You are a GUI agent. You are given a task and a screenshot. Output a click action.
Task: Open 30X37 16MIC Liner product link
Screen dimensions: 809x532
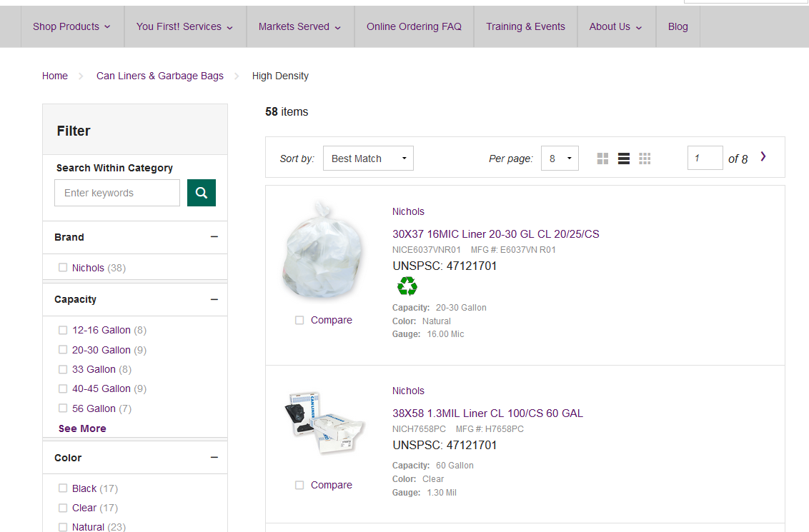(496, 234)
